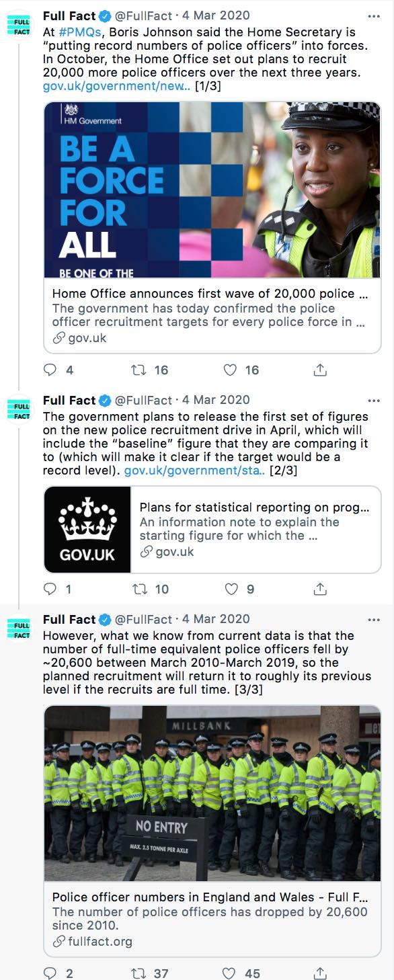The height and width of the screenshot is (980, 394).
Task: Reply to the second tweet about baseline figures
Action: click(x=50, y=589)
